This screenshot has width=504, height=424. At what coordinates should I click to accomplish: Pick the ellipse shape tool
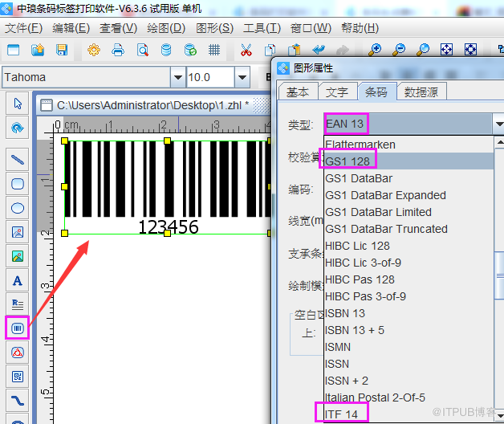17,208
